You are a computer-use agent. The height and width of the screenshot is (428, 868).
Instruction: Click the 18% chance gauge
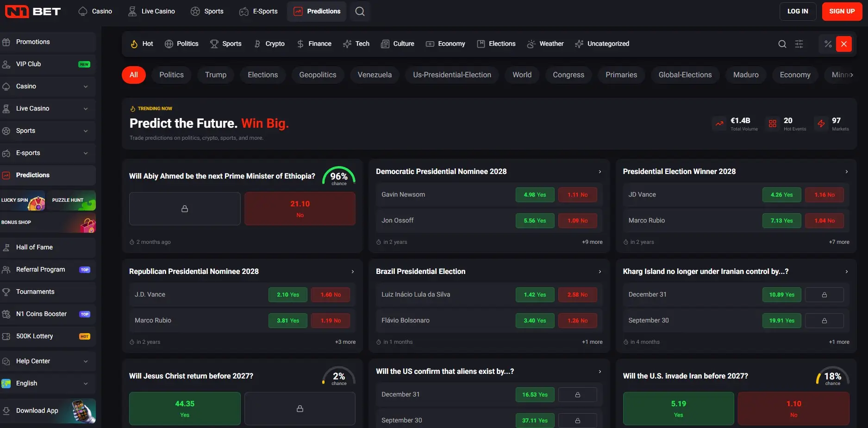coord(832,376)
